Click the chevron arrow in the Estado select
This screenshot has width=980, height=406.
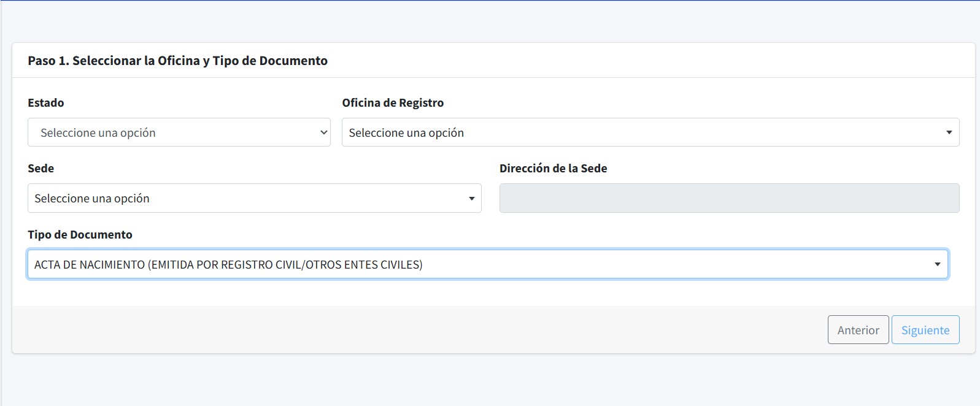(324, 132)
